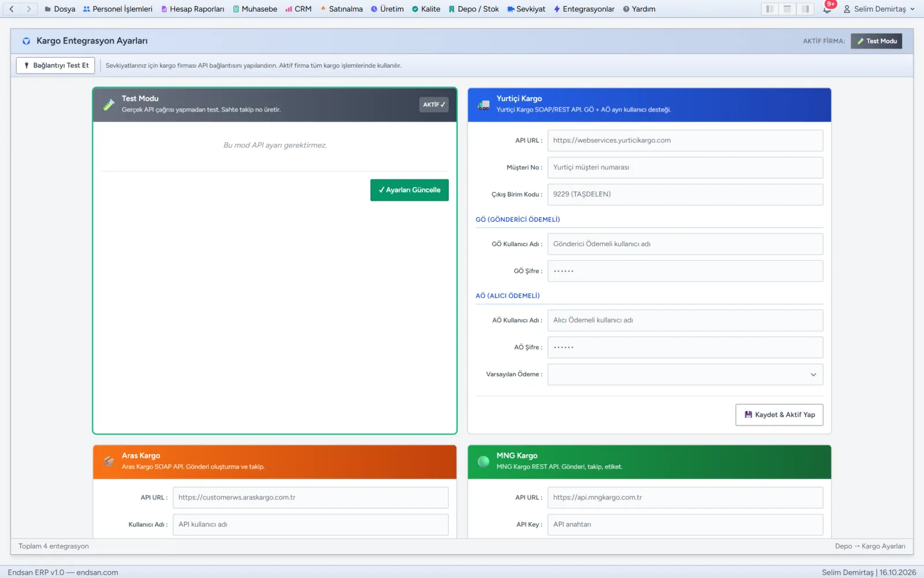
Task: Open the Entegrasyonlar menu
Action: 584,9
